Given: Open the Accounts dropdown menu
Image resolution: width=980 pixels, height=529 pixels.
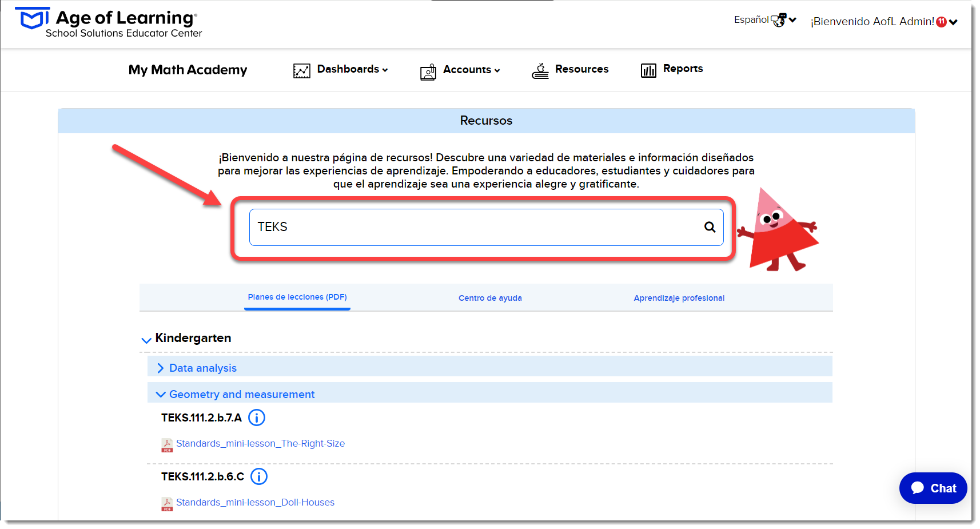Looking at the screenshot, I should click(472, 70).
